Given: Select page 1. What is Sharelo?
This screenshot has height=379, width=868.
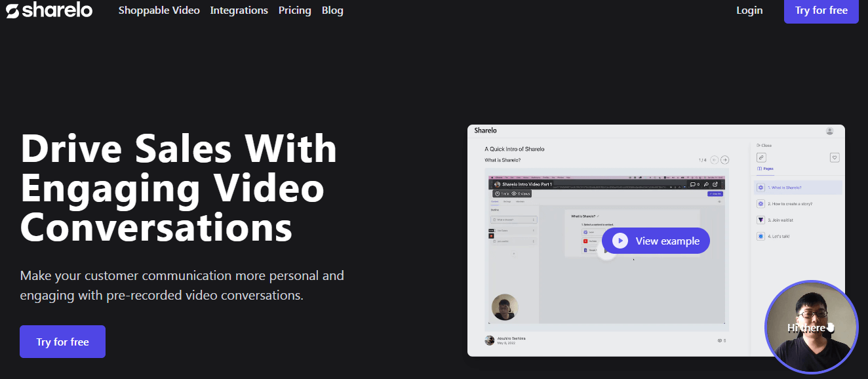Looking at the screenshot, I should (799, 188).
